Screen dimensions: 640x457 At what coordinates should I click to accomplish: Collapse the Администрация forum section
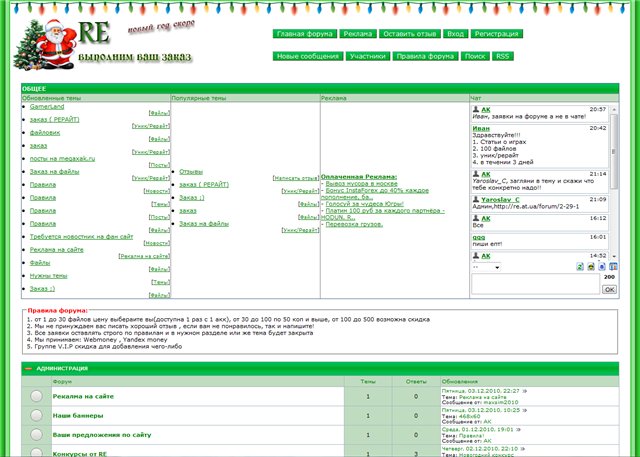[28, 368]
